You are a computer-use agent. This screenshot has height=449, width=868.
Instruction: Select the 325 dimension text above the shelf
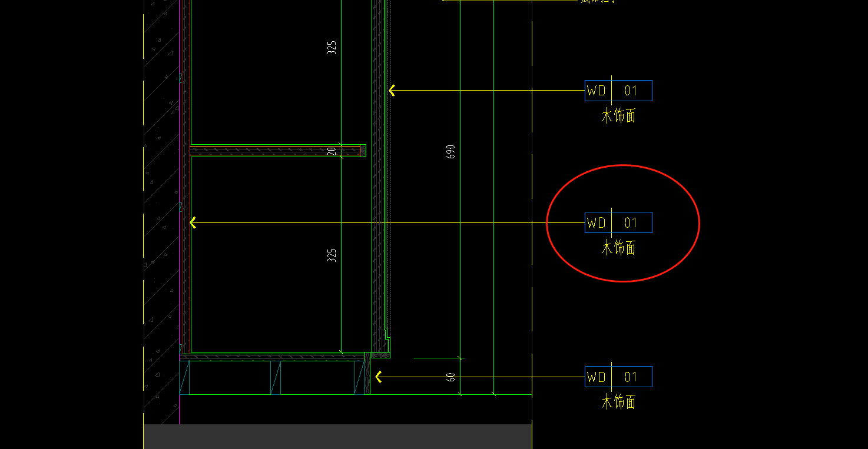[x=332, y=48]
